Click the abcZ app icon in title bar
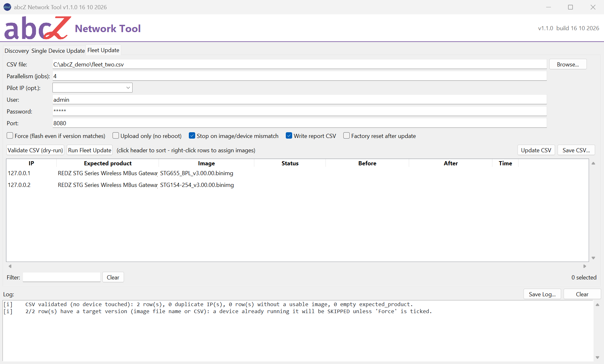 [7, 7]
